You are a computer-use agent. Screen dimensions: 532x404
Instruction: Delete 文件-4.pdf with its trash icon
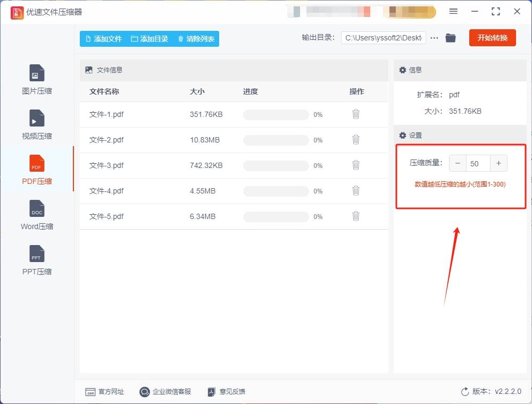tap(355, 190)
